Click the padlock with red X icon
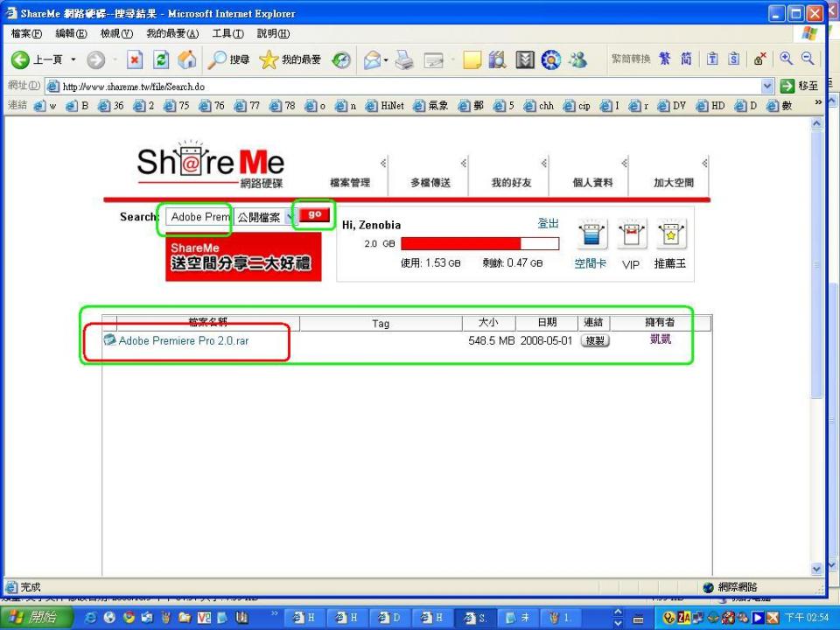The width and height of the screenshot is (840, 630). 759,59
